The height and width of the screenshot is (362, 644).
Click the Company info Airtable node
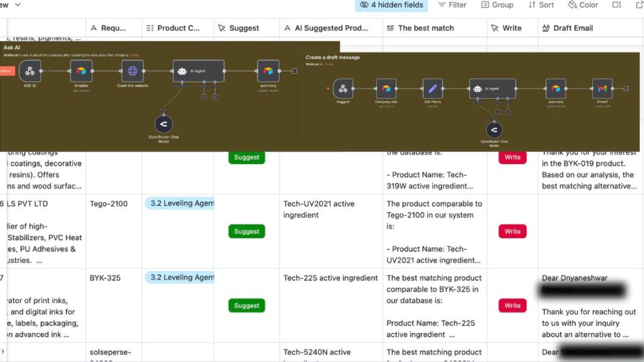(x=386, y=89)
